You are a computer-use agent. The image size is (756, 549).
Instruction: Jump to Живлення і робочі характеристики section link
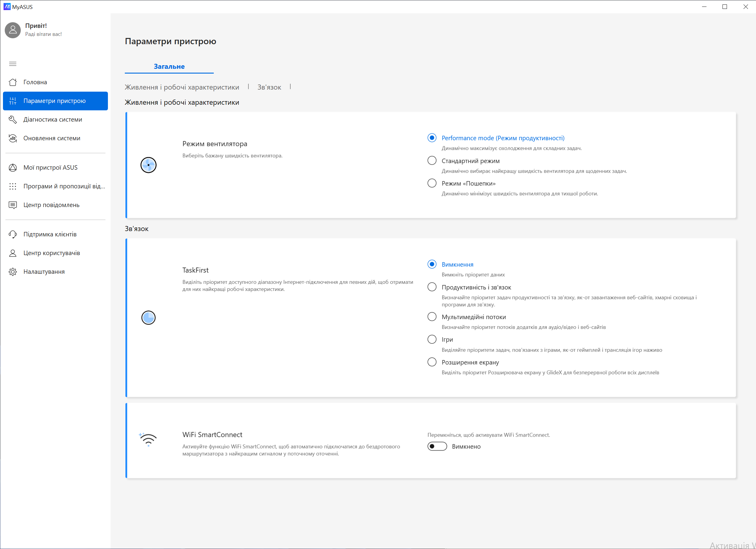[182, 87]
